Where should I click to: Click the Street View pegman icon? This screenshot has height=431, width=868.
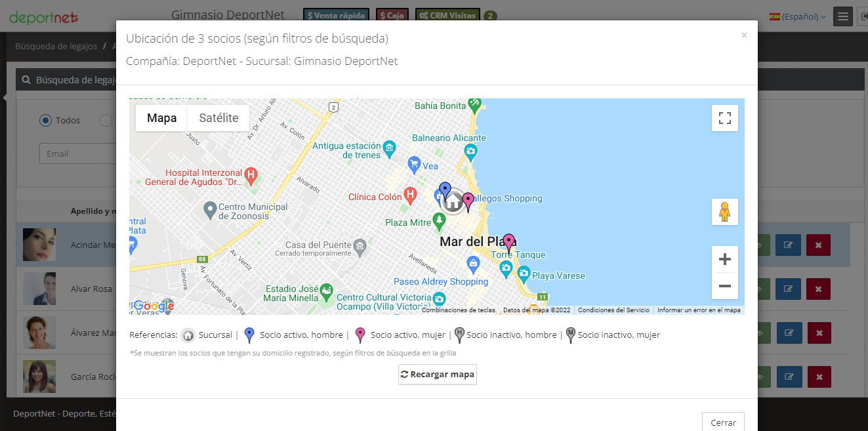(724, 212)
